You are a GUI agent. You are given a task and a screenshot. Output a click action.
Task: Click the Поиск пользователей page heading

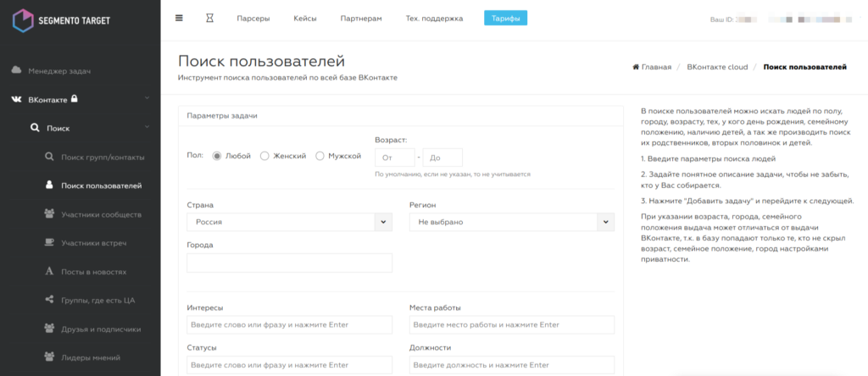click(261, 61)
